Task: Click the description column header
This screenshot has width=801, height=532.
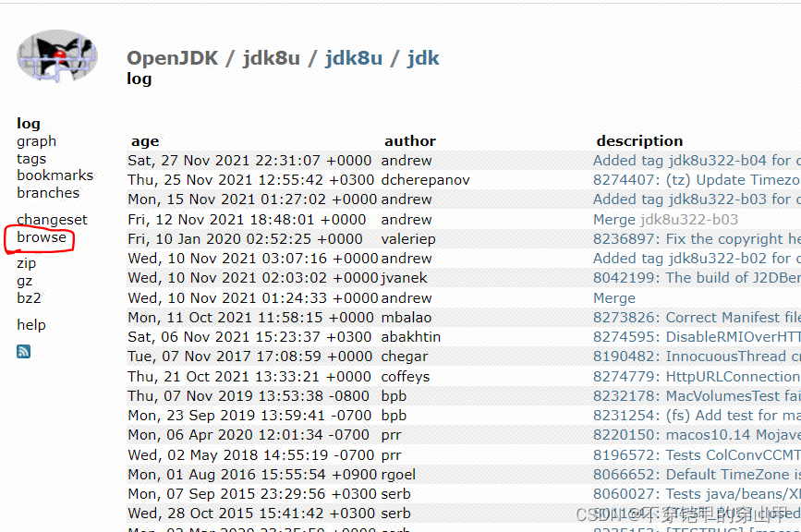Action: pyautogui.click(x=639, y=140)
